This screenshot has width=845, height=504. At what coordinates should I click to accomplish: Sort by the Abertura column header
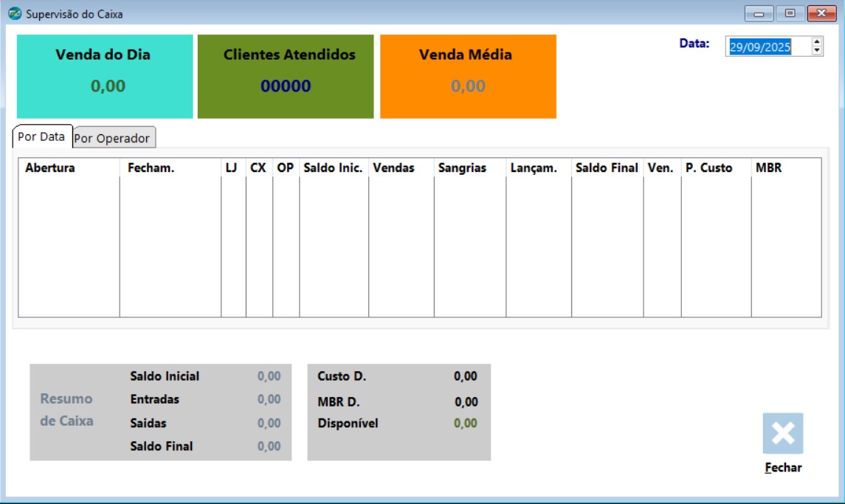point(69,168)
